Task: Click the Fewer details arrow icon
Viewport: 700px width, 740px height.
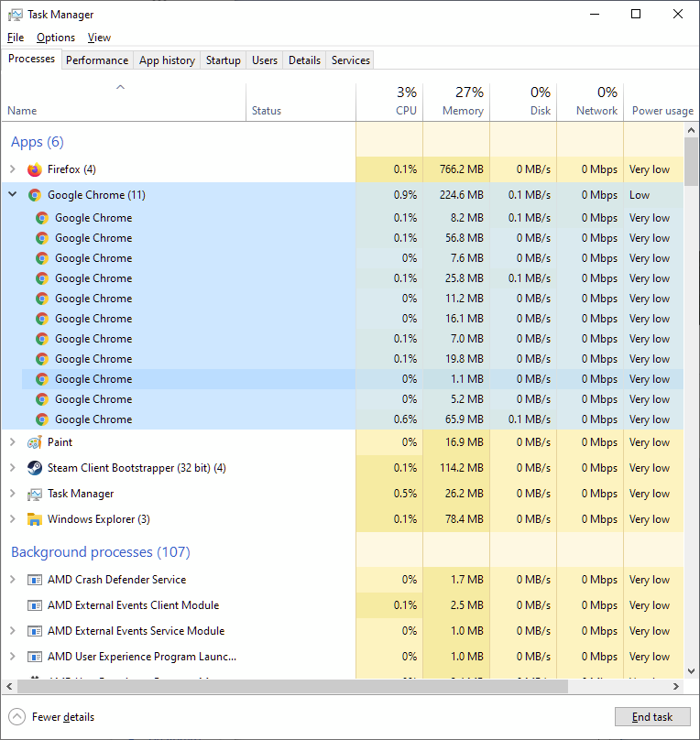Action: click(x=17, y=717)
